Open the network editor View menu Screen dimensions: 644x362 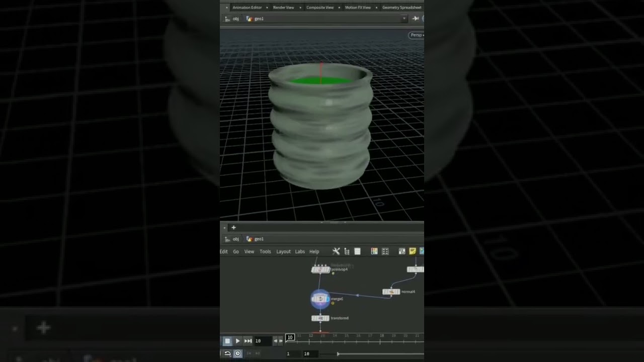click(249, 251)
